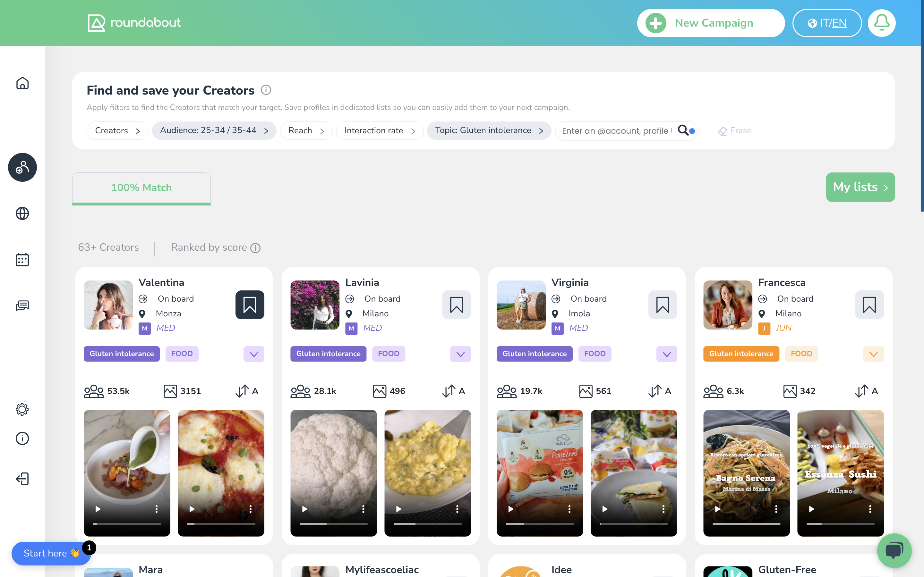Viewport: 924px width, 577px height.
Task: Select the 100% Match tab
Action: point(141,188)
